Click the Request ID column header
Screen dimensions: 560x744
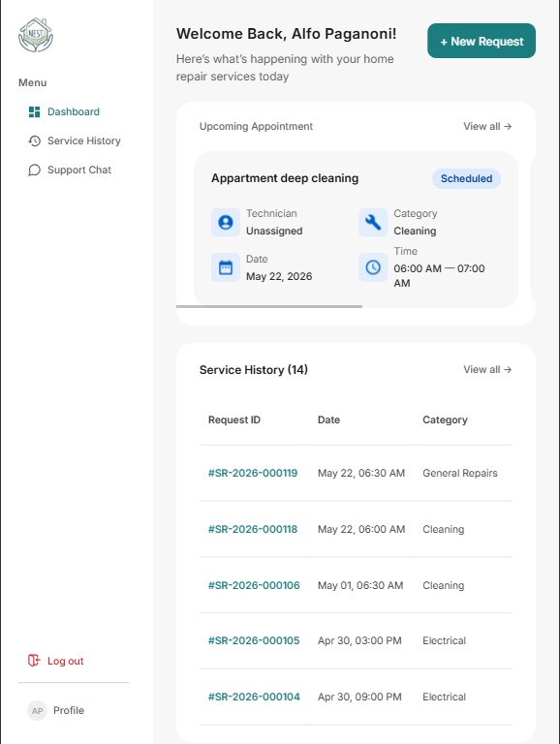coord(233,419)
